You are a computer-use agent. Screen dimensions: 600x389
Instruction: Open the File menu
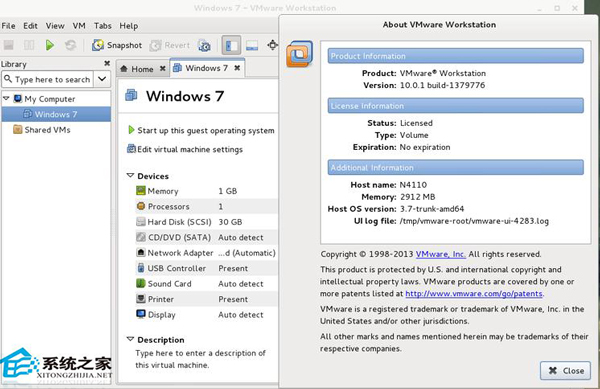8,26
